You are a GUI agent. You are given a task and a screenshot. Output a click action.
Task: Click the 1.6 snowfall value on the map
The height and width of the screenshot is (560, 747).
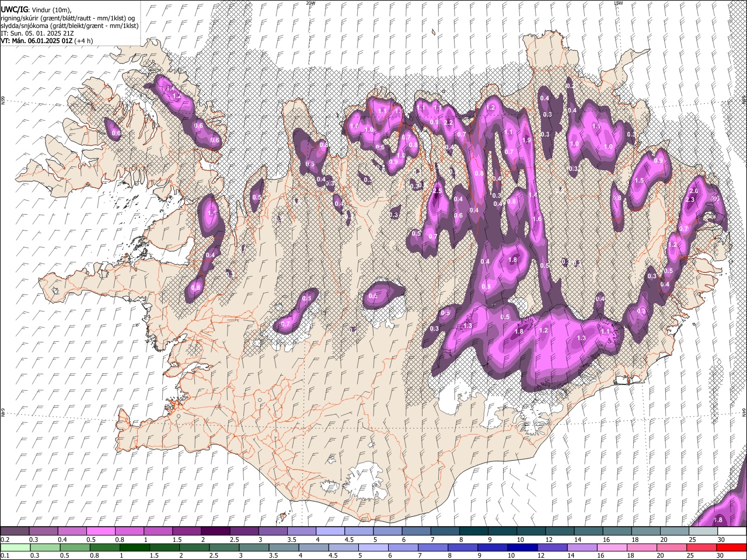(x=537, y=219)
